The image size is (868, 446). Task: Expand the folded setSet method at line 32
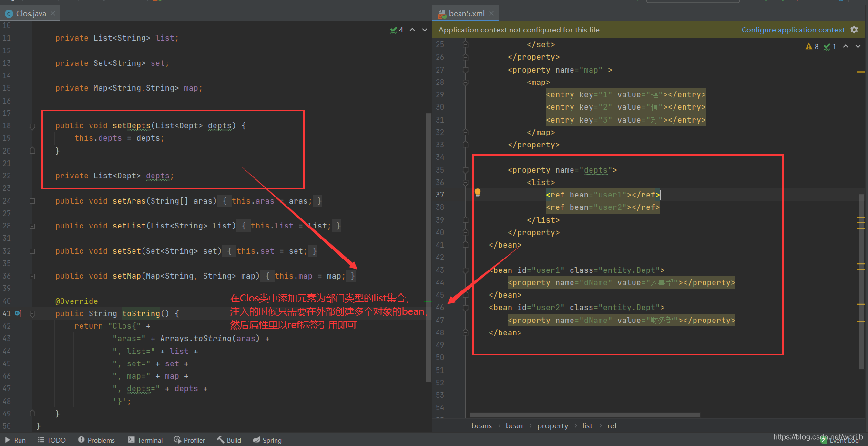tap(32, 251)
